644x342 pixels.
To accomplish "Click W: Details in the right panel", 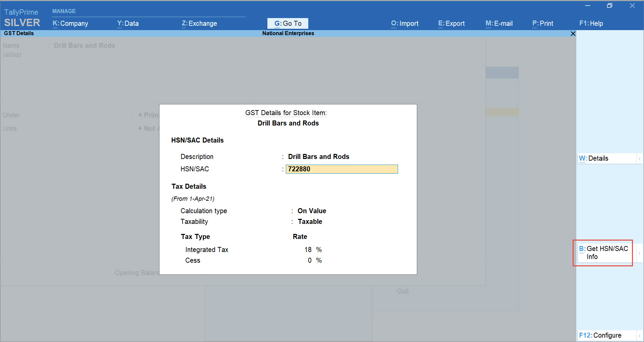I will pos(607,158).
